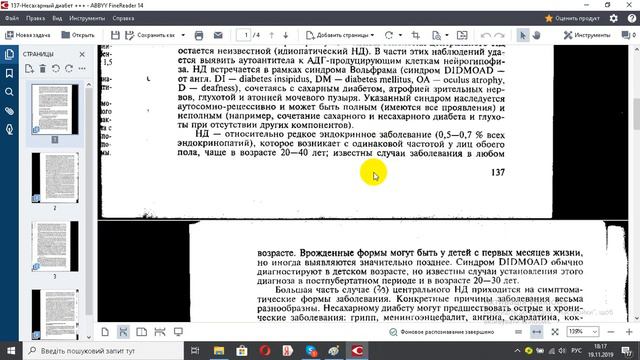The height and width of the screenshot is (360, 640).
Task: Rotate page clockwise in Pages panel
Action: coord(69,69)
